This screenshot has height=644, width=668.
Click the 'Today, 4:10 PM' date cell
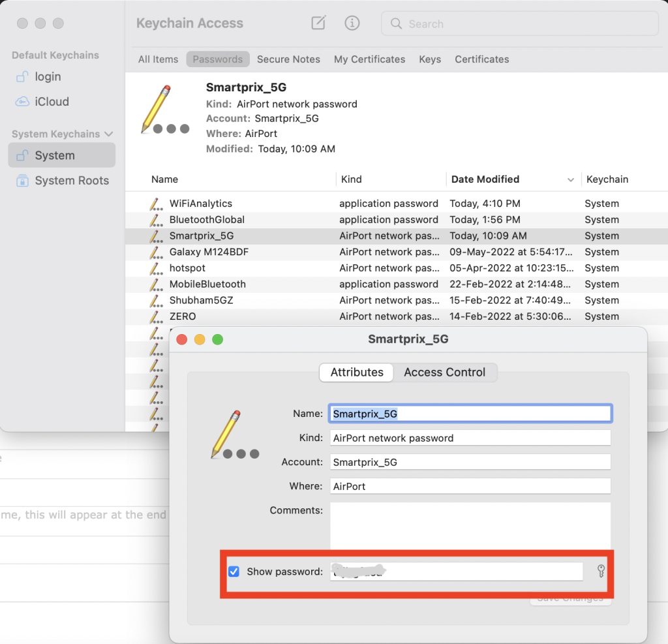[x=485, y=204]
